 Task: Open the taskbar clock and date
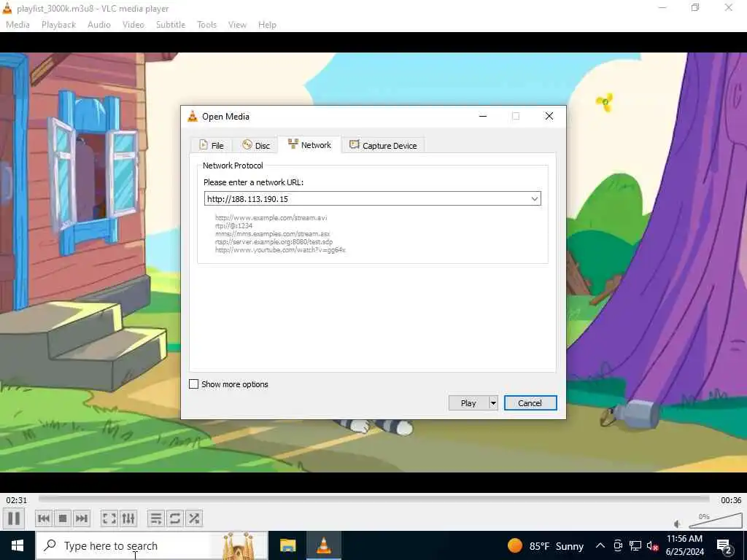pos(684,545)
